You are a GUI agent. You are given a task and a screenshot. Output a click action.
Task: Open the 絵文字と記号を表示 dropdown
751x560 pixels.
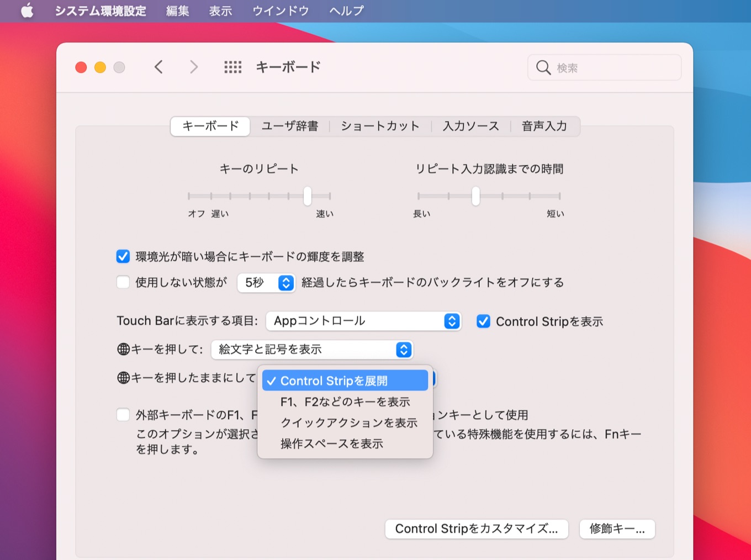(312, 349)
